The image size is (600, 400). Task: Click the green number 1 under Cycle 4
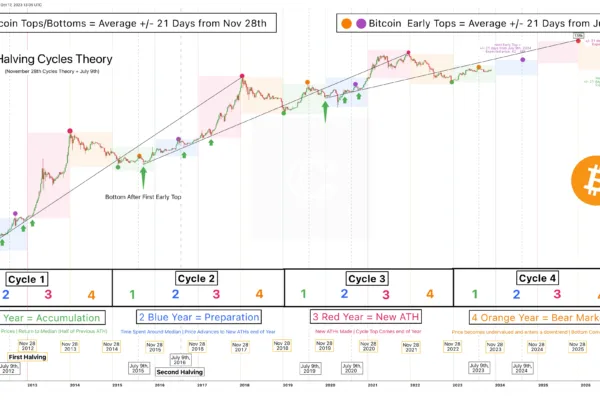pyautogui.click(x=475, y=294)
